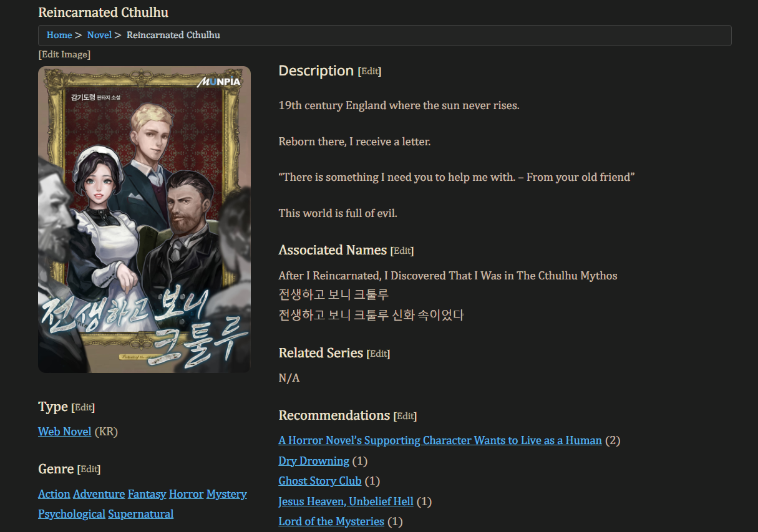This screenshot has width=758, height=532.
Task: Select the Mystery genre tag
Action: (x=226, y=494)
